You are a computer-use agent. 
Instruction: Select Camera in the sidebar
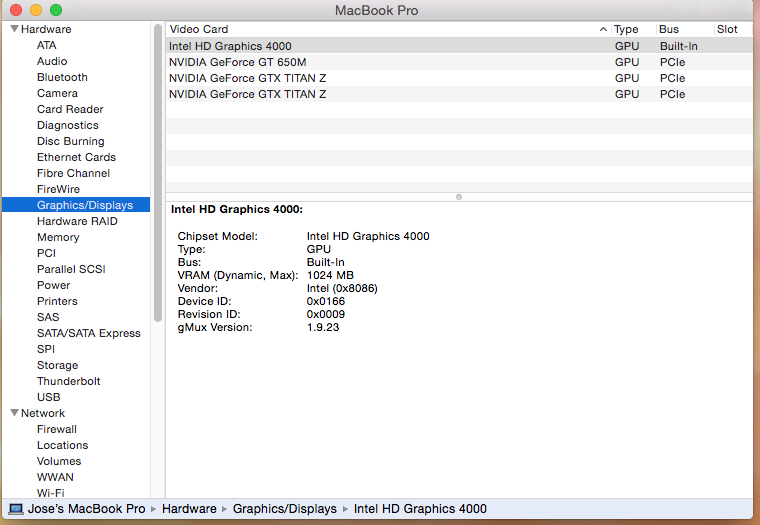pyautogui.click(x=57, y=93)
